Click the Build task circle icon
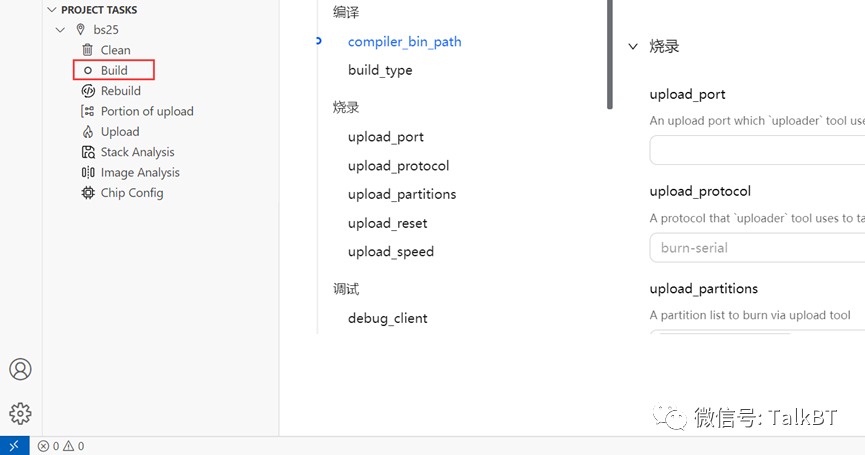 click(x=88, y=71)
